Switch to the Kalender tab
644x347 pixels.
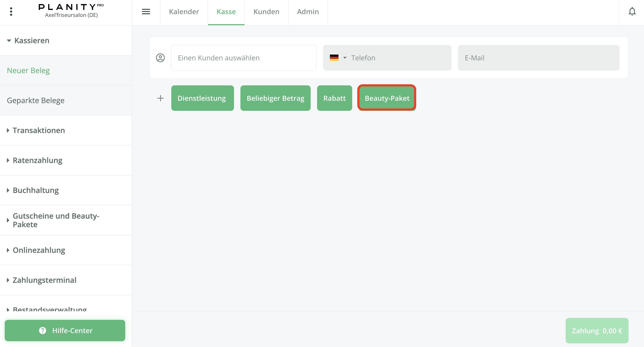tap(184, 12)
